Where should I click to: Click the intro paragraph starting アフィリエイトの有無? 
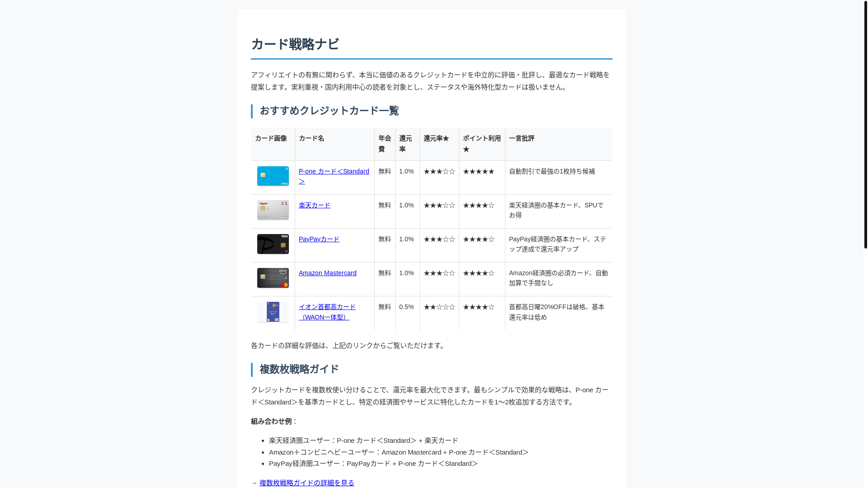tap(431, 81)
